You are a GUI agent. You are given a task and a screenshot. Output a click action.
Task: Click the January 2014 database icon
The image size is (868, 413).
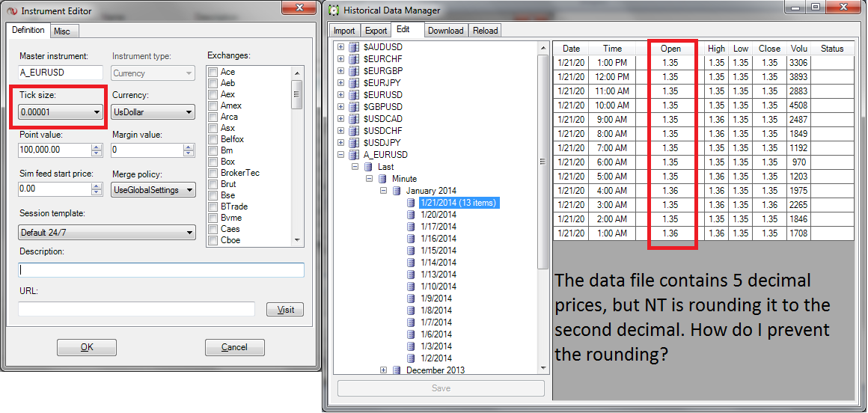397,191
